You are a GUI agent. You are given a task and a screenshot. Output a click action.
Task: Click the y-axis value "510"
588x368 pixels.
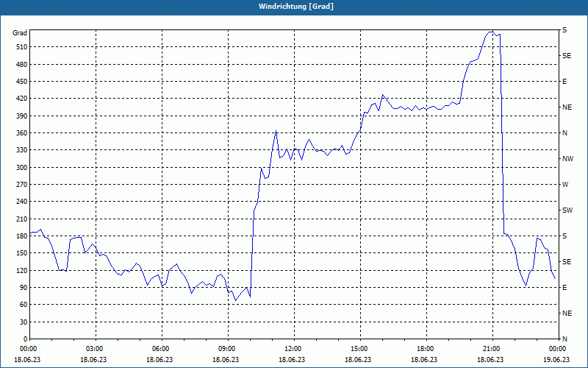[22, 47]
